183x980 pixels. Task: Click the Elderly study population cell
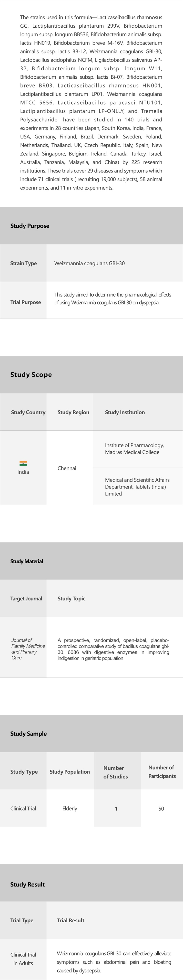70,809
